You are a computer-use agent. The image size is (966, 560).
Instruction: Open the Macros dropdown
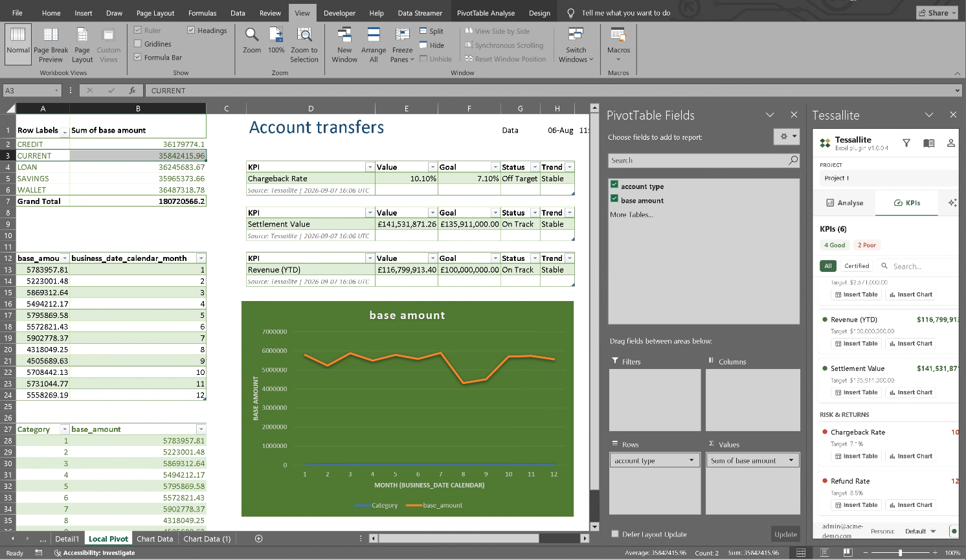click(x=618, y=45)
